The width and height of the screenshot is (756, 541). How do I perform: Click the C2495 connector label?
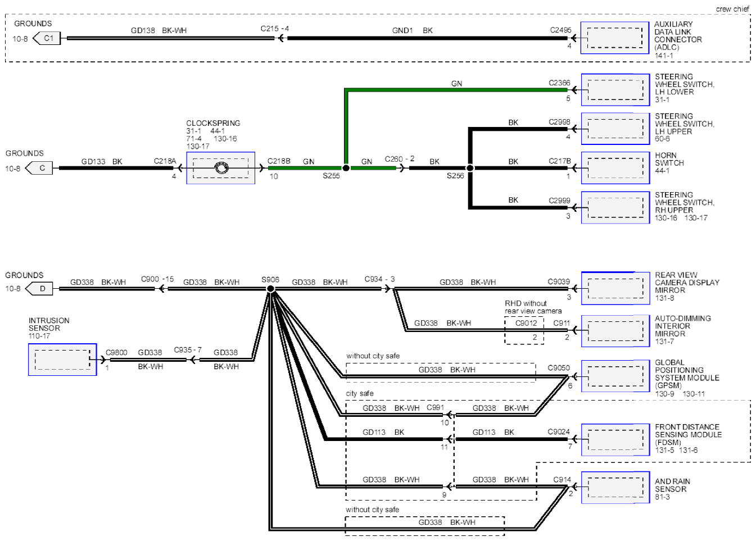pyautogui.click(x=560, y=30)
